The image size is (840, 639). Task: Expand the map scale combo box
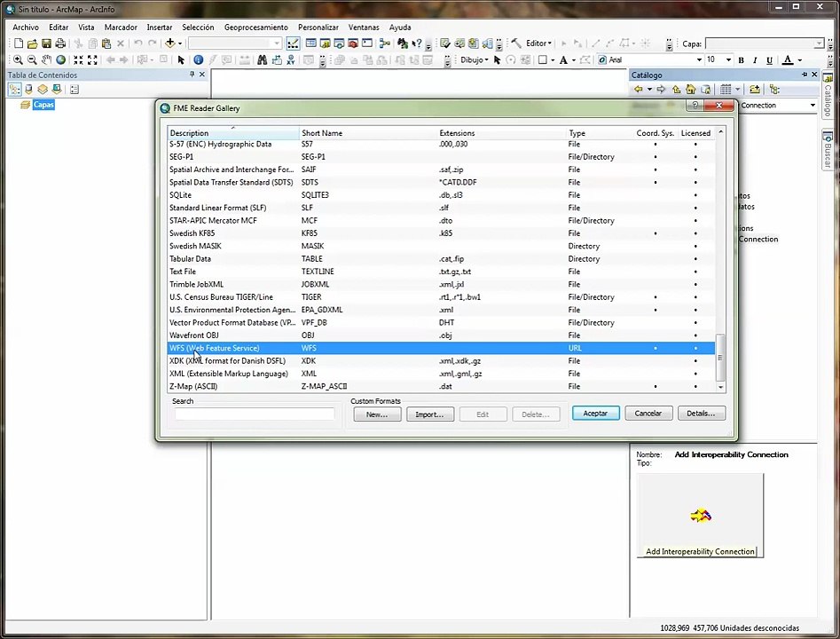(277, 43)
